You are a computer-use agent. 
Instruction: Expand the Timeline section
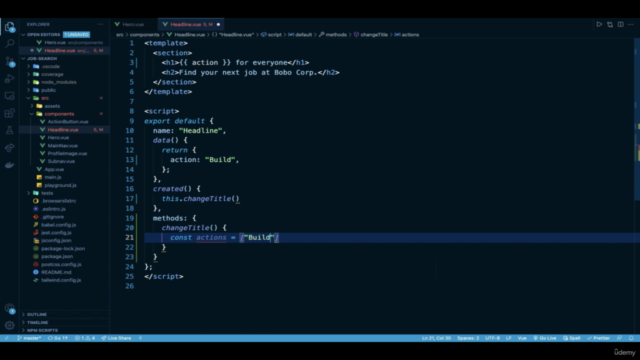point(64,322)
